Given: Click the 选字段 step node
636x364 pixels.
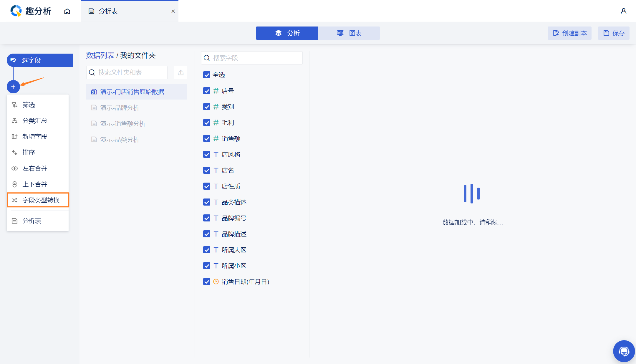Looking at the screenshot, I should click(40, 60).
